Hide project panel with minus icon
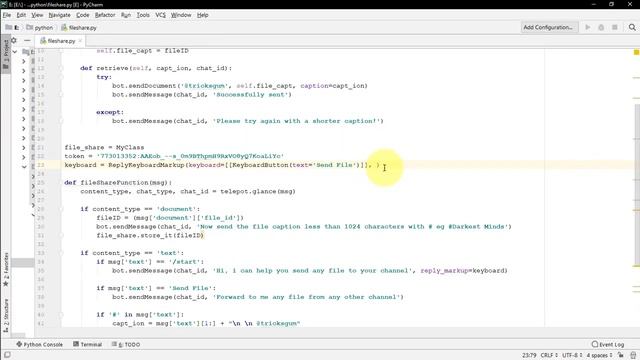 (27, 40)
